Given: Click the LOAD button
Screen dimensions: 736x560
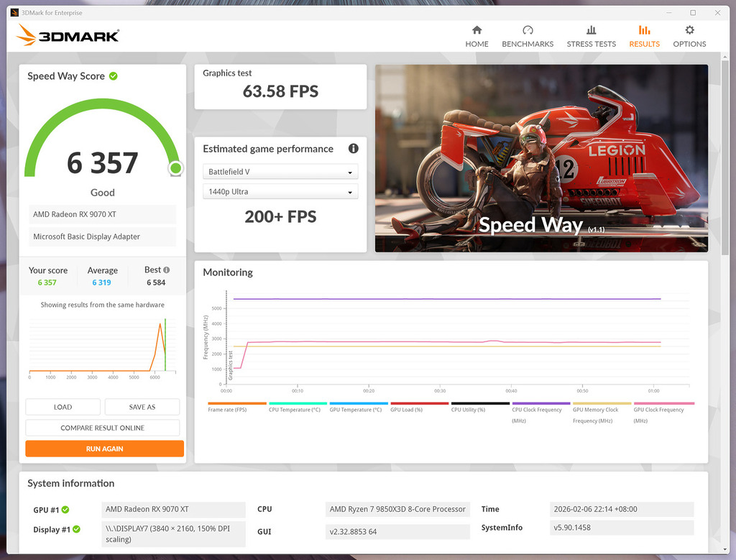Looking at the screenshot, I should tap(63, 406).
